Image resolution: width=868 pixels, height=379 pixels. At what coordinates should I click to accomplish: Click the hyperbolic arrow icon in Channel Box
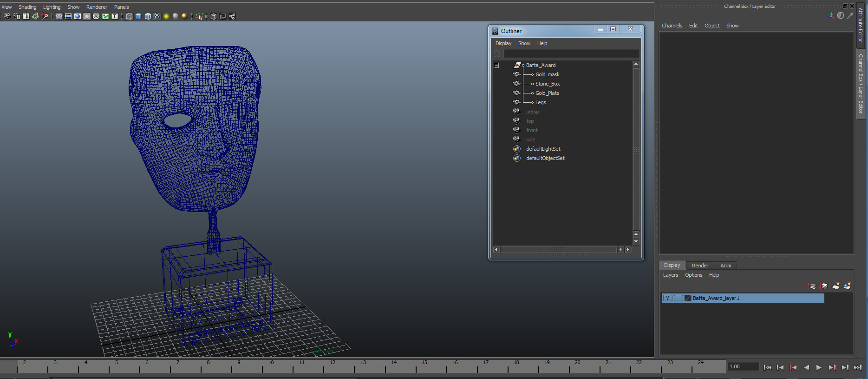point(850,16)
